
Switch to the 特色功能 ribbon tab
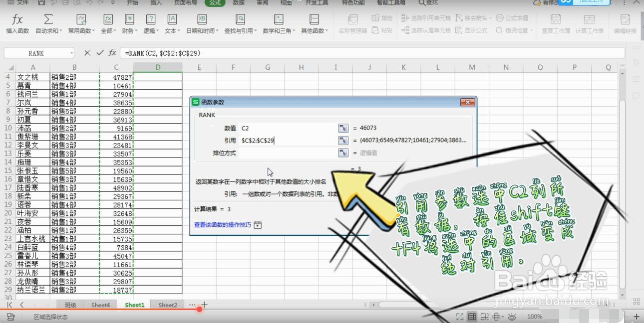pos(353,2)
